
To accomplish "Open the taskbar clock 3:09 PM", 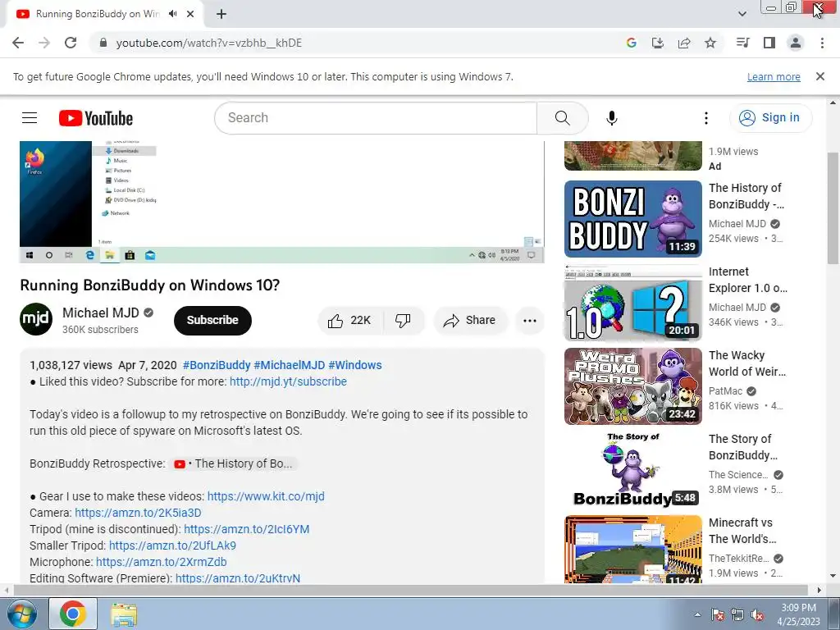I will pyautogui.click(x=798, y=614).
